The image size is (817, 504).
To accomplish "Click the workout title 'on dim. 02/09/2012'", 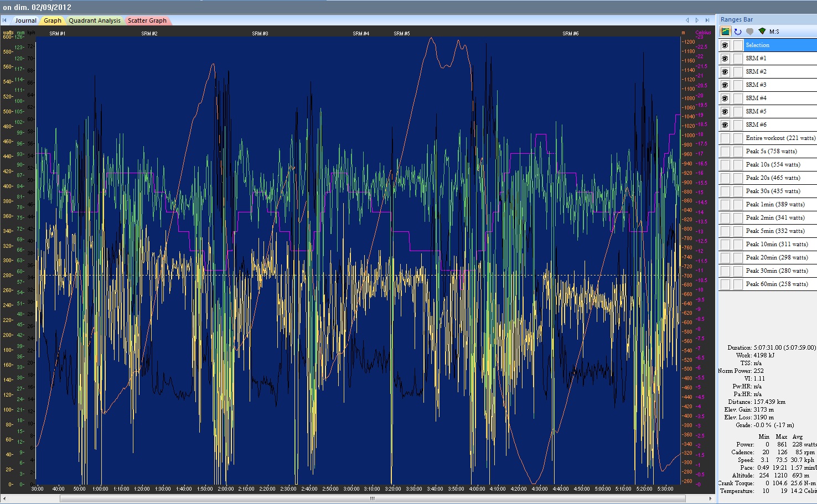I will 37,8.
